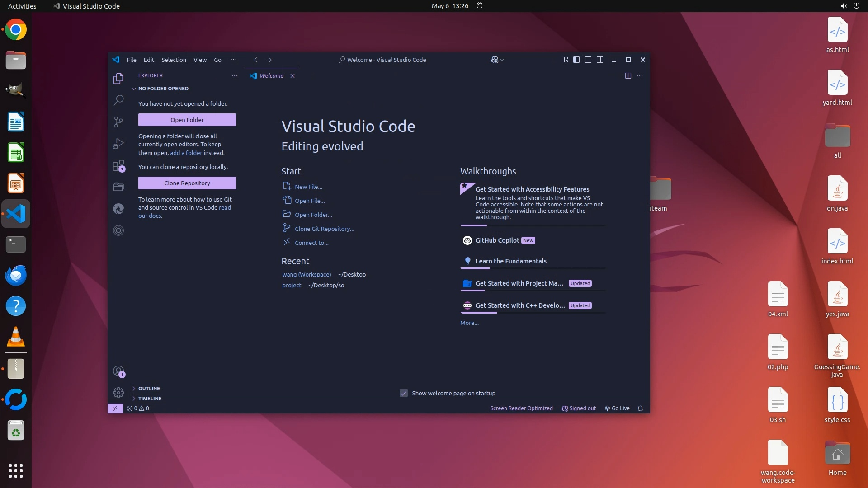Open the Run and Debug view
This screenshot has height=488, width=868.
click(118, 144)
